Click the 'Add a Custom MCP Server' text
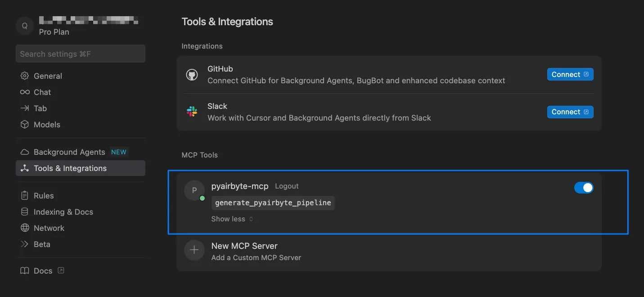Image resolution: width=644 pixels, height=297 pixels. pyautogui.click(x=256, y=258)
